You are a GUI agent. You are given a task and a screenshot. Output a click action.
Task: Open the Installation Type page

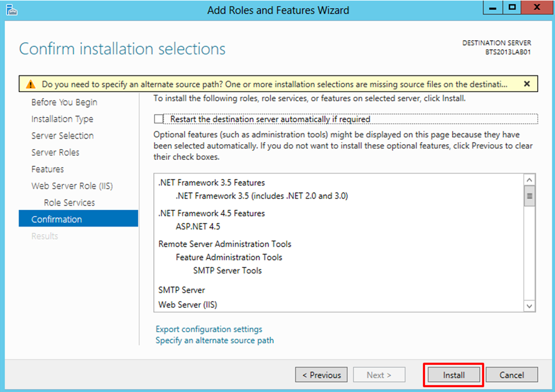click(x=62, y=119)
